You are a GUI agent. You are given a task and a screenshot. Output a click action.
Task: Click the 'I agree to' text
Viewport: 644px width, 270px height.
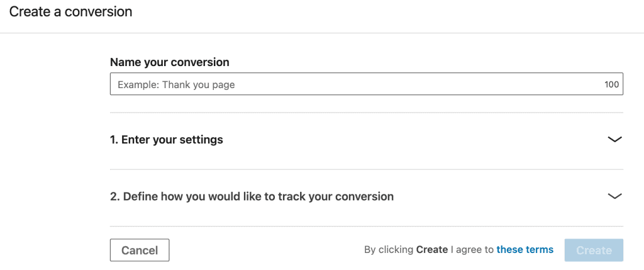point(472,250)
